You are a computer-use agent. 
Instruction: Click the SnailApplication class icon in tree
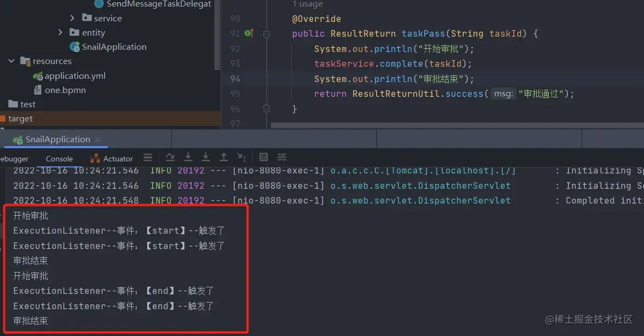click(x=75, y=47)
